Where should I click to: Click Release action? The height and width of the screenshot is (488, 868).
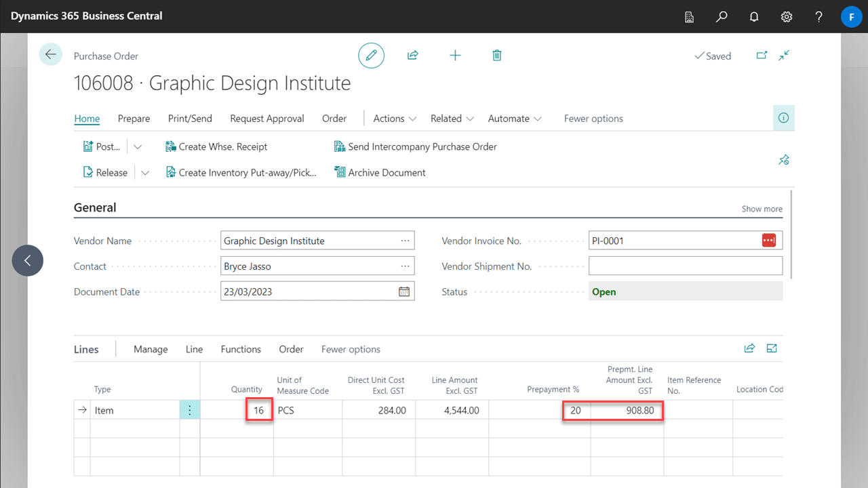(x=105, y=173)
